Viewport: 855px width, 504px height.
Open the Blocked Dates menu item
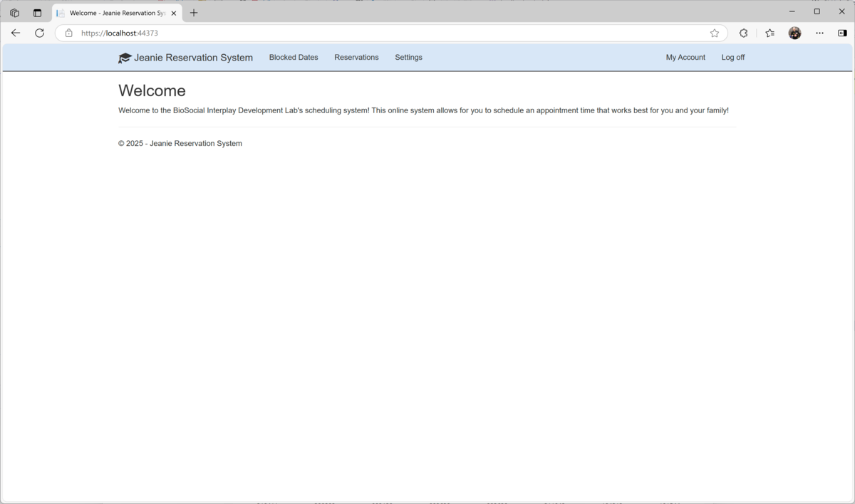[x=294, y=58]
